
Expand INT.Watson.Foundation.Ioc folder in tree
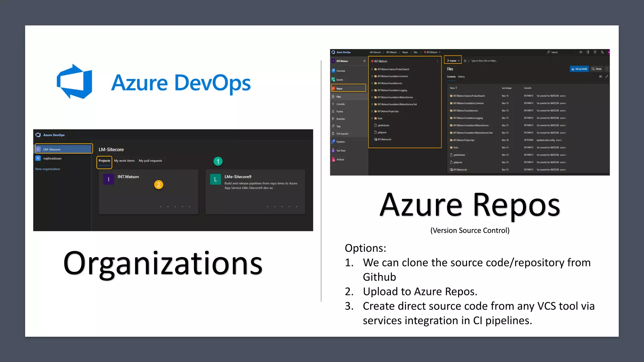click(x=372, y=83)
